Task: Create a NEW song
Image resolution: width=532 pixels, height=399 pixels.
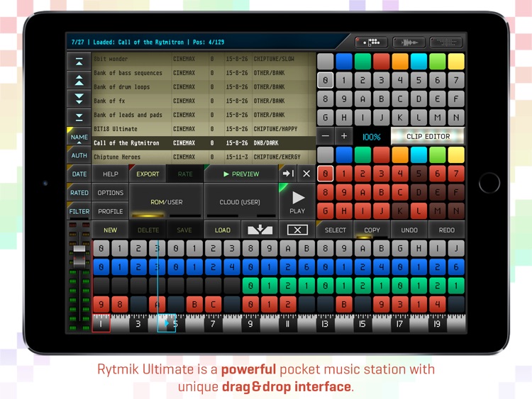Action: coord(110,230)
